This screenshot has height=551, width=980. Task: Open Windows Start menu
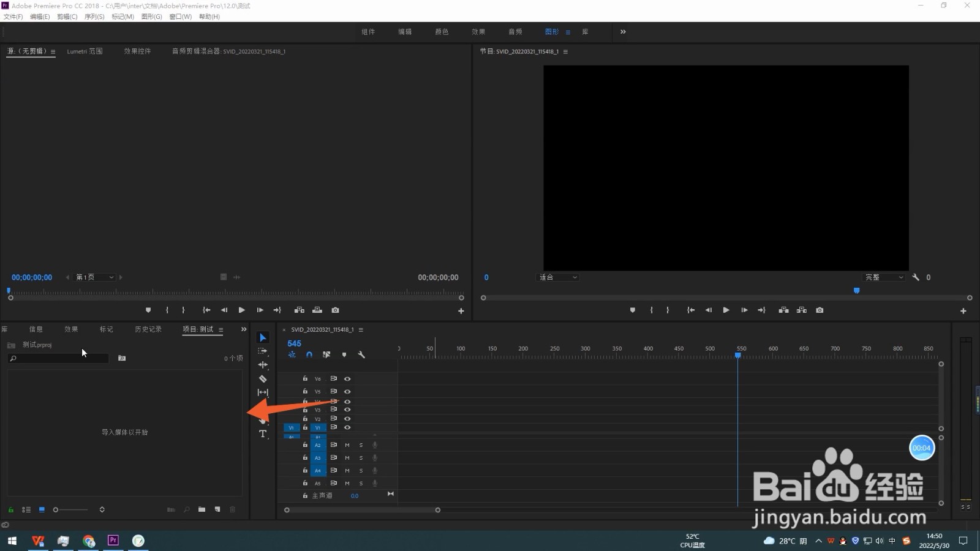(x=12, y=541)
